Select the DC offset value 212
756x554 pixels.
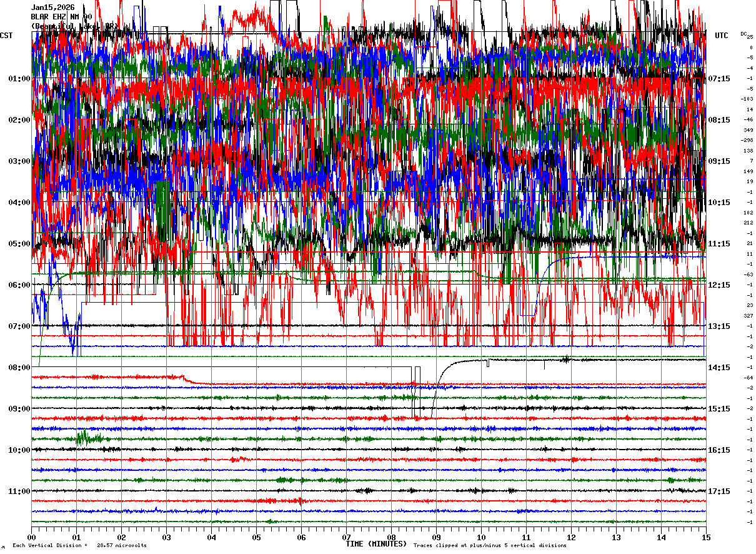click(x=748, y=223)
